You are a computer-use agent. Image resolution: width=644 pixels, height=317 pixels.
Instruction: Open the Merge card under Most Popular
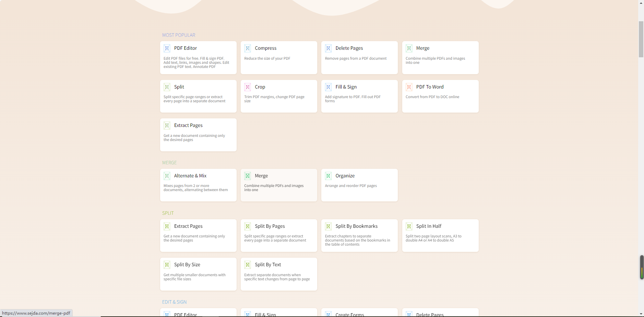pos(440,57)
